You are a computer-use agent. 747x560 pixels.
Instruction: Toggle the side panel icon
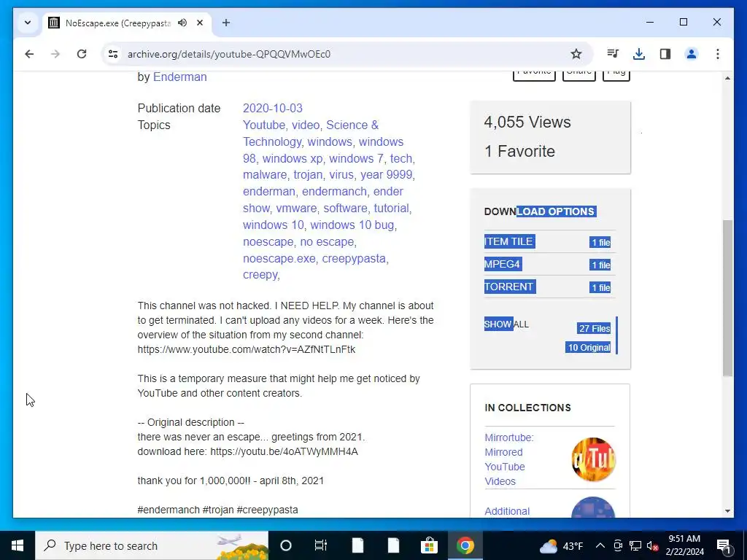click(x=665, y=54)
